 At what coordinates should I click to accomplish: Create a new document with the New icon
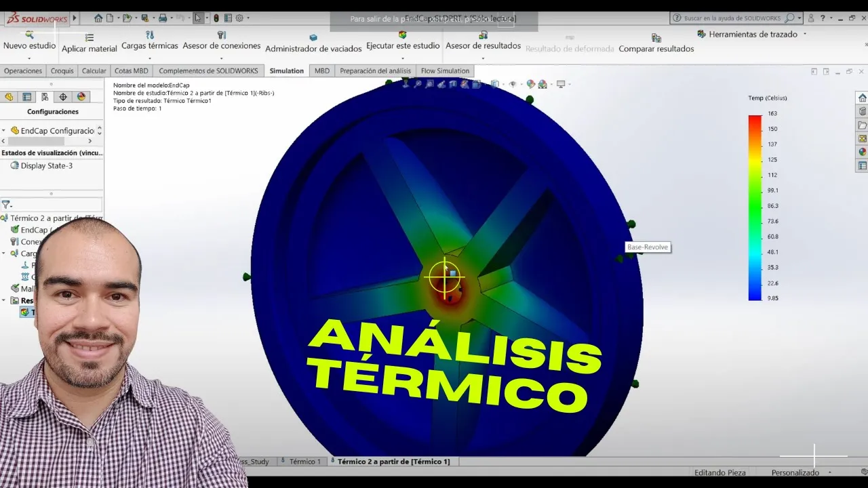110,18
